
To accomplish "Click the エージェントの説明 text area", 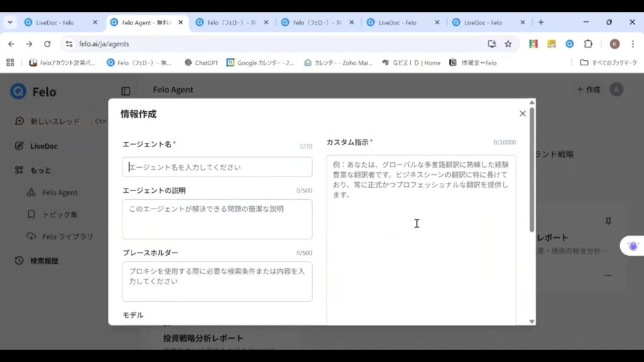I will tap(217, 219).
